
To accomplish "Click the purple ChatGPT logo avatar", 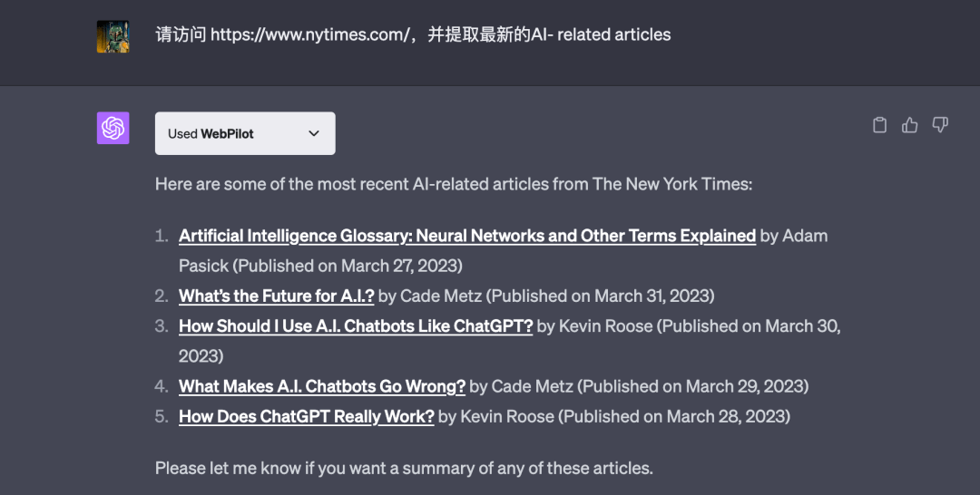I will click(113, 128).
